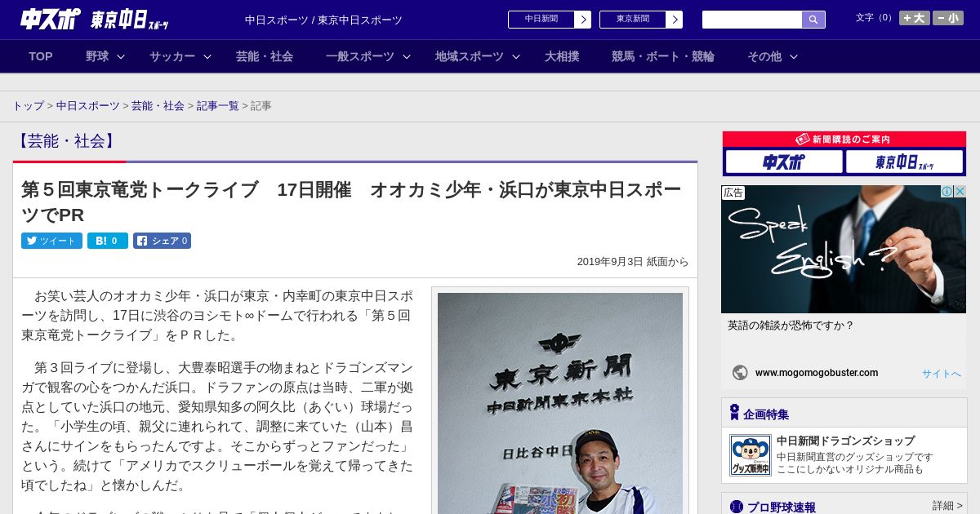Image resolution: width=980 pixels, height=514 pixels.
Task: Open the 一般スポーツ menu
Action: click(x=360, y=56)
